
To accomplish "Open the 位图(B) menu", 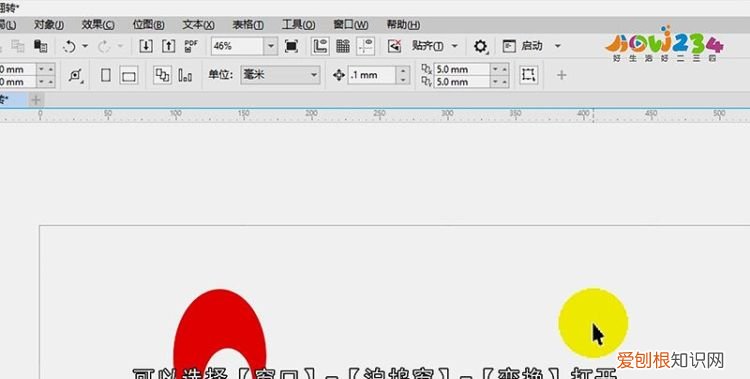I will 149,25.
